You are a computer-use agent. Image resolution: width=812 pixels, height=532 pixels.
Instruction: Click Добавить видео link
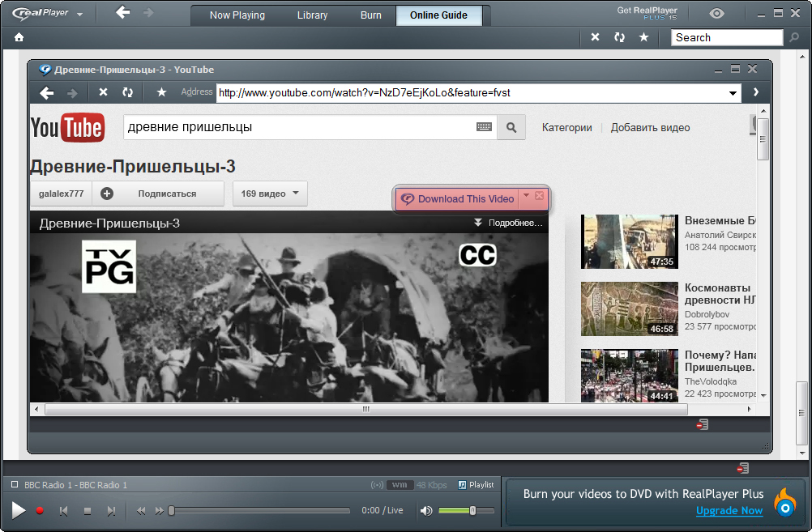coord(651,128)
